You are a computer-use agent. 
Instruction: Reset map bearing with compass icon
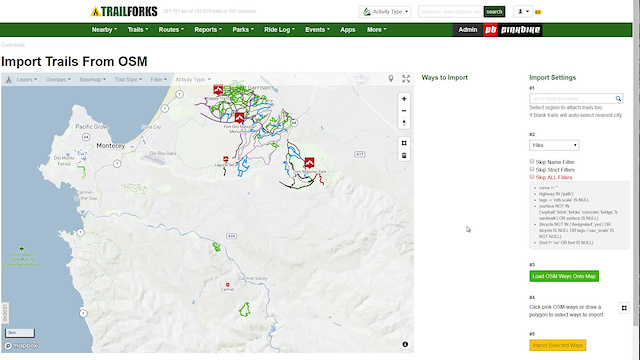click(404, 123)
